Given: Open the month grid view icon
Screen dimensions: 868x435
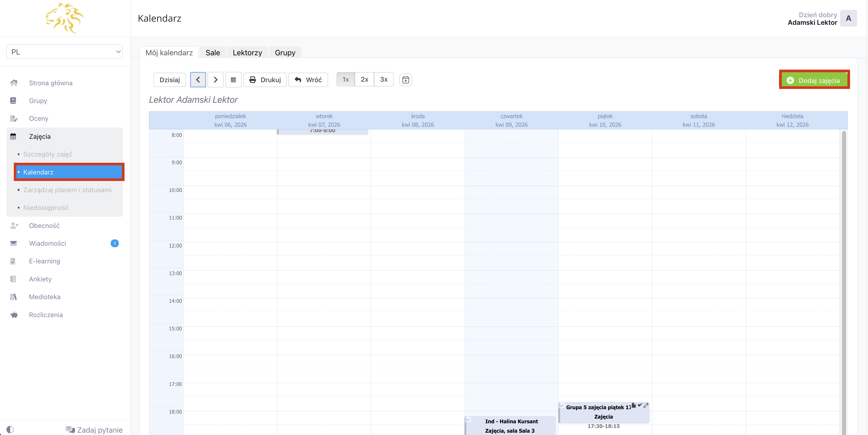Looking at the screenshot, I should pyautogui.click(x=233, y=80).
